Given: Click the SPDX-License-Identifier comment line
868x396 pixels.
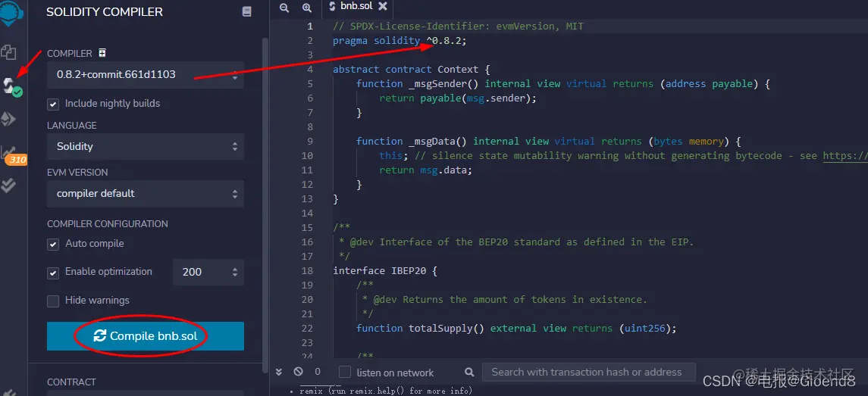Looking at the screenshot, I should (x=458, y=26).
